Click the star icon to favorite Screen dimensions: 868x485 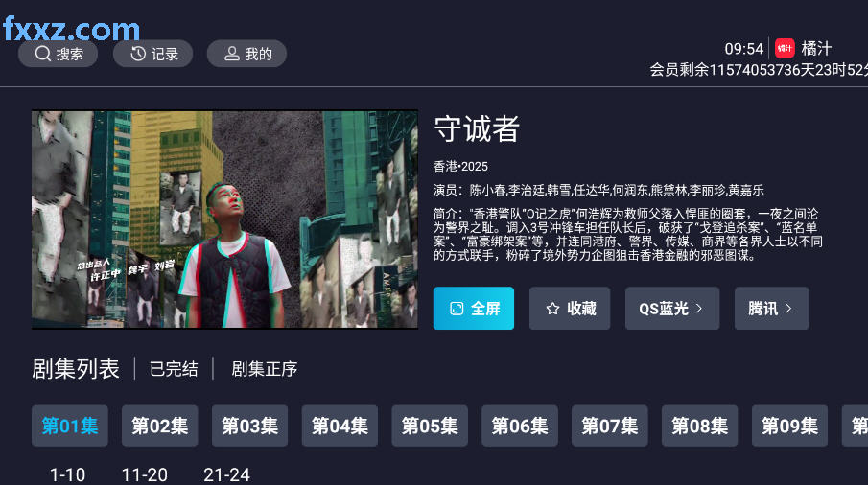click(552, 309)
